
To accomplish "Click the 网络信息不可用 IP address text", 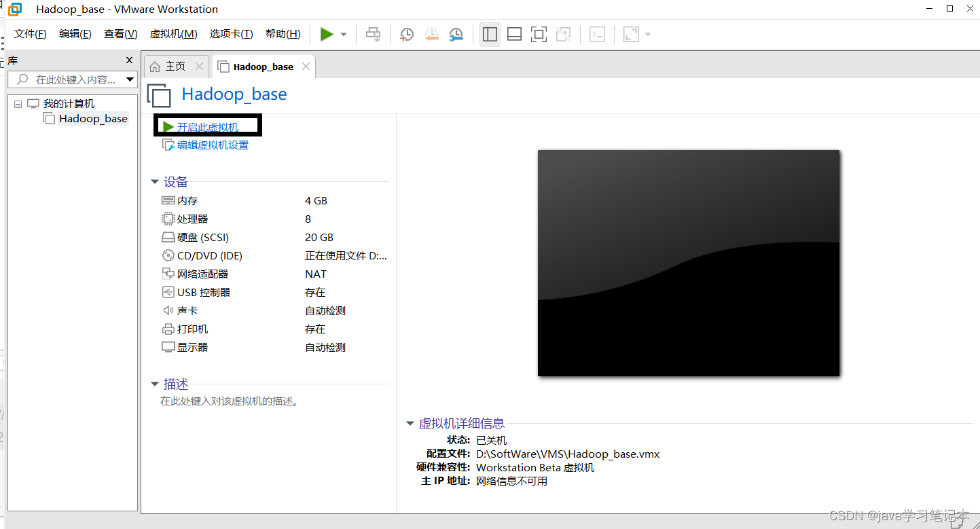I will click(511, 481).
